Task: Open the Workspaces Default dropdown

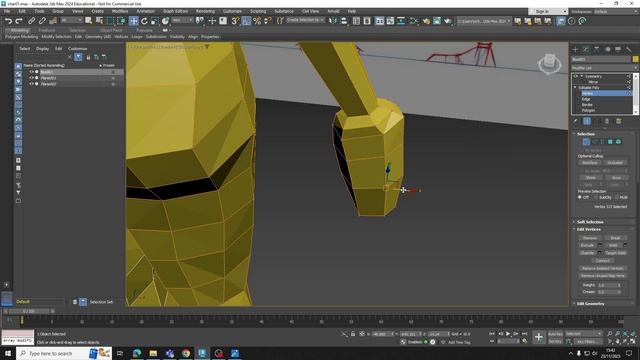Action: pyautogui.click(x=616, y=11)
